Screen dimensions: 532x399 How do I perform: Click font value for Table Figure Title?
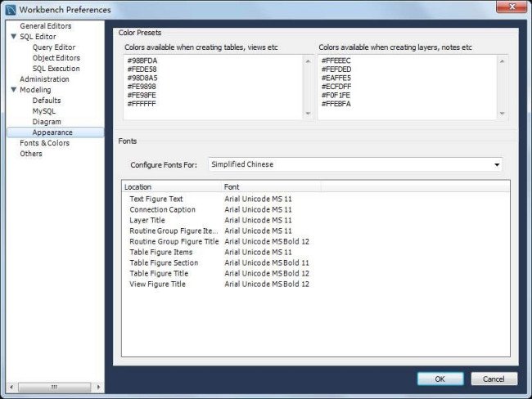pyautogui.click(x=267, y=273)
